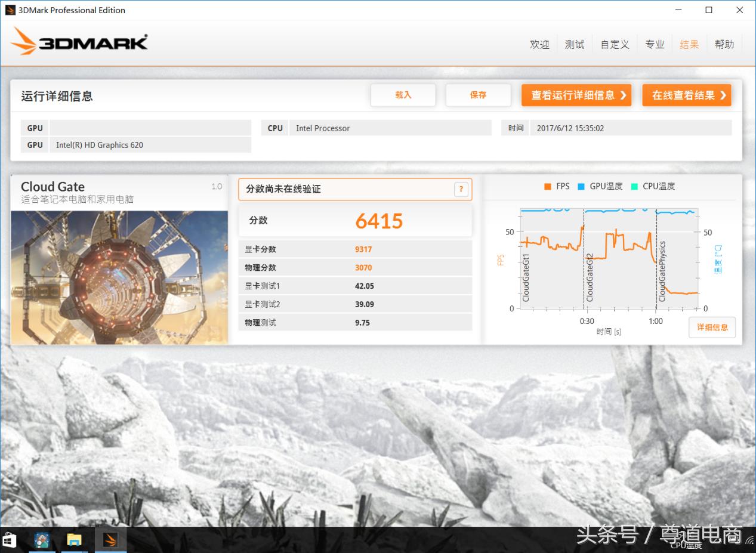The height and width of the screenshot is (553, 756).
Task: Click the CloudGatePhysics marker in chart
Action: point(662,271)
